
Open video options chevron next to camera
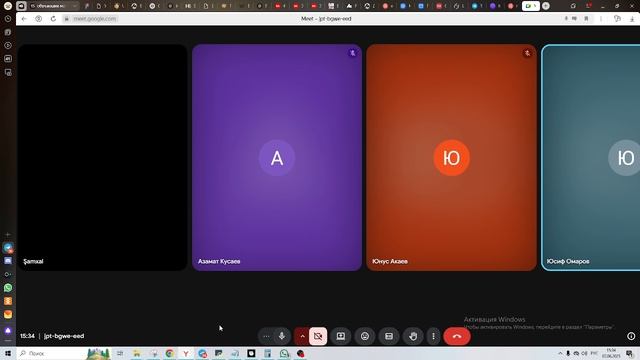click(302, 336)
